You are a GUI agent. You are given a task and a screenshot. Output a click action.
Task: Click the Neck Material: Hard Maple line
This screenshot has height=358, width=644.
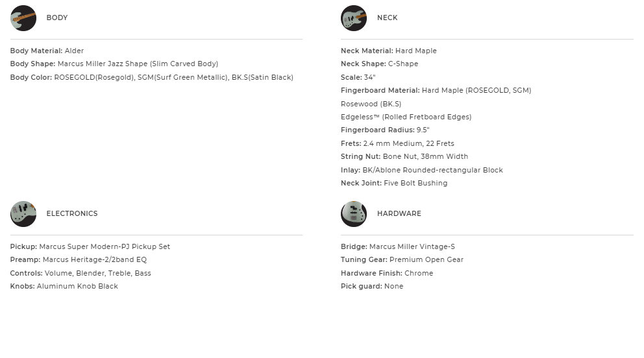point(389,51)
